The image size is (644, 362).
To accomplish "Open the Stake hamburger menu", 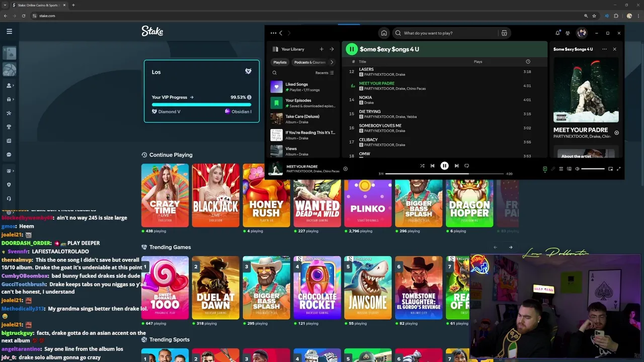I will (x=9, y=31).
